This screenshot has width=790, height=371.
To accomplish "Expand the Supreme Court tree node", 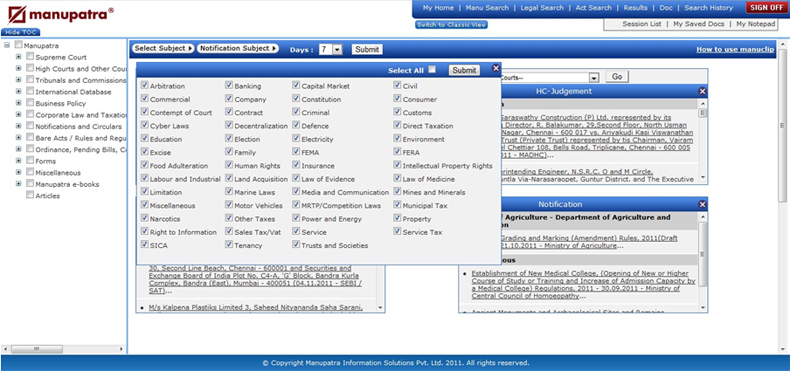I will [x=19, y=56].
